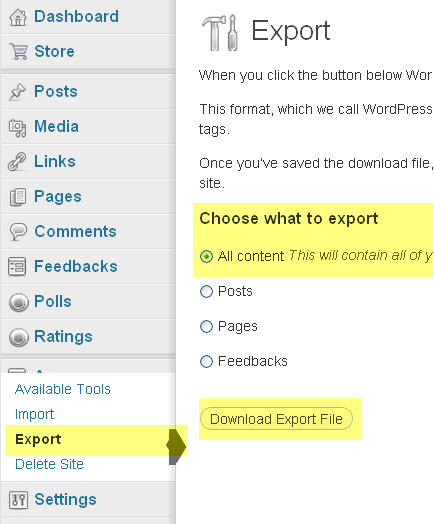
Task: Click the Available Tools submenu link
Action: (x=63, y=389)
